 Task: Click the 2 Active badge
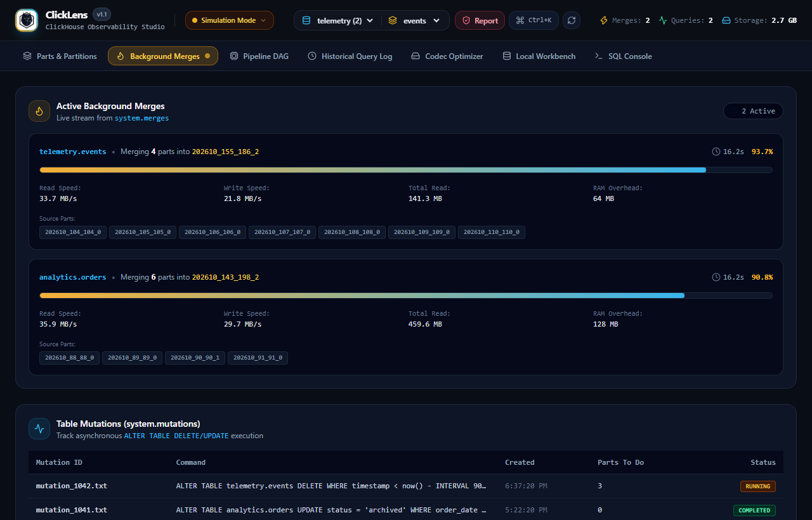tap(753, 111)
